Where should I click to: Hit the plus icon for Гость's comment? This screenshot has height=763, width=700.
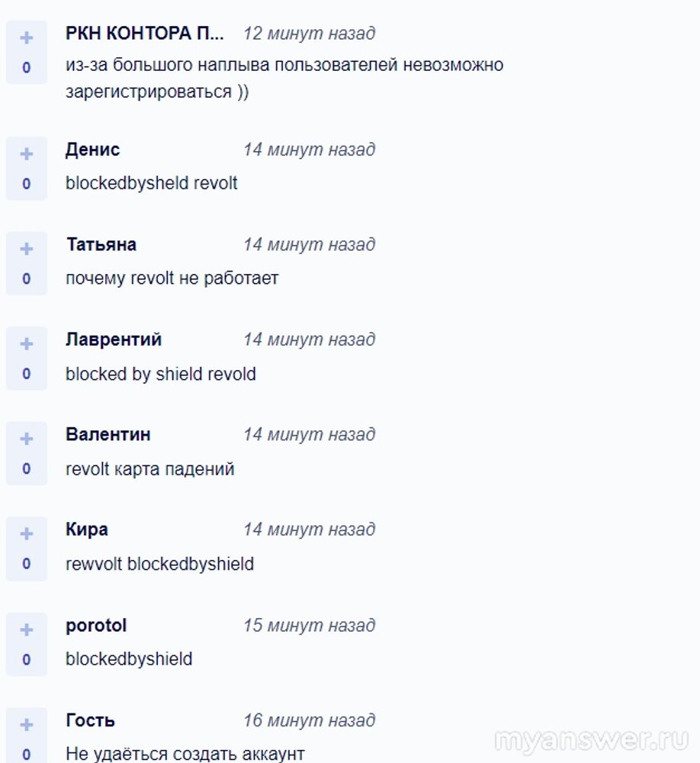(27, 724)
